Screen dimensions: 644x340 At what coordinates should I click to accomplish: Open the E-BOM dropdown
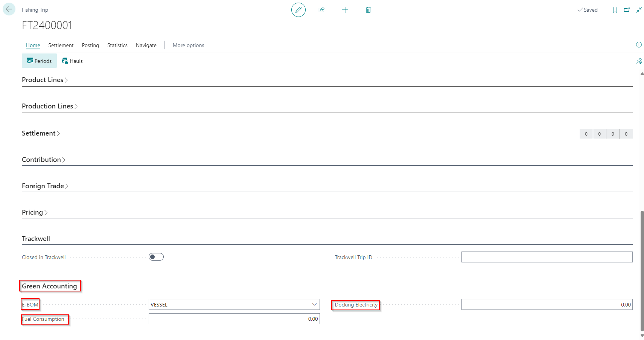(x=314, y=305)
